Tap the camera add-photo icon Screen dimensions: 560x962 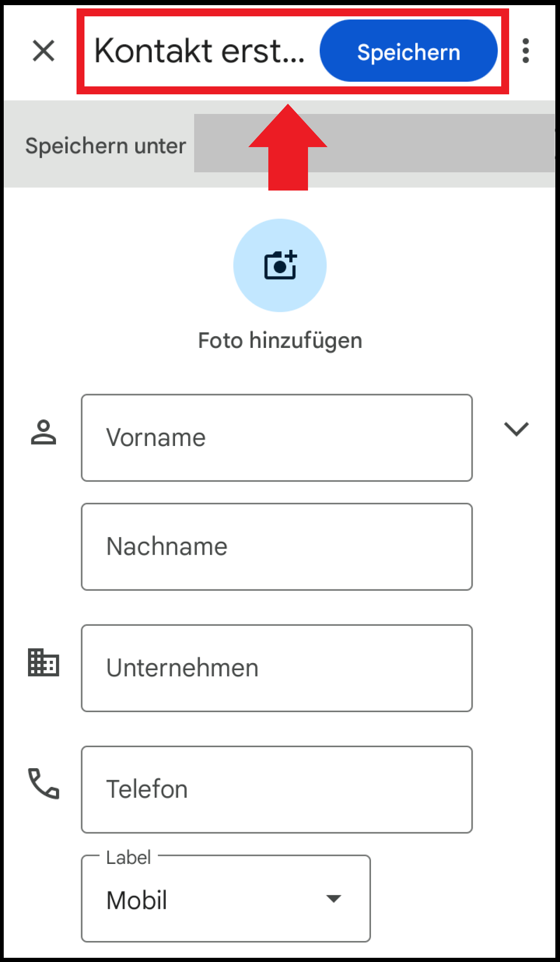click(280, 265)
